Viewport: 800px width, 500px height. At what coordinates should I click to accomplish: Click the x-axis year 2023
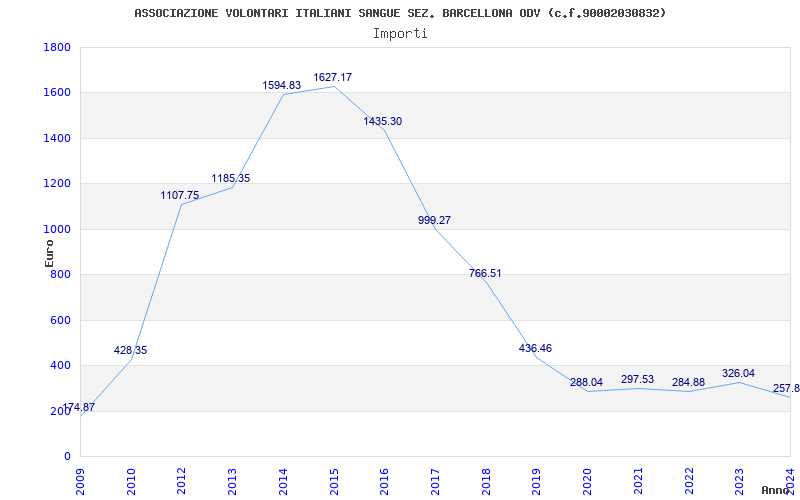click(739, 482)
